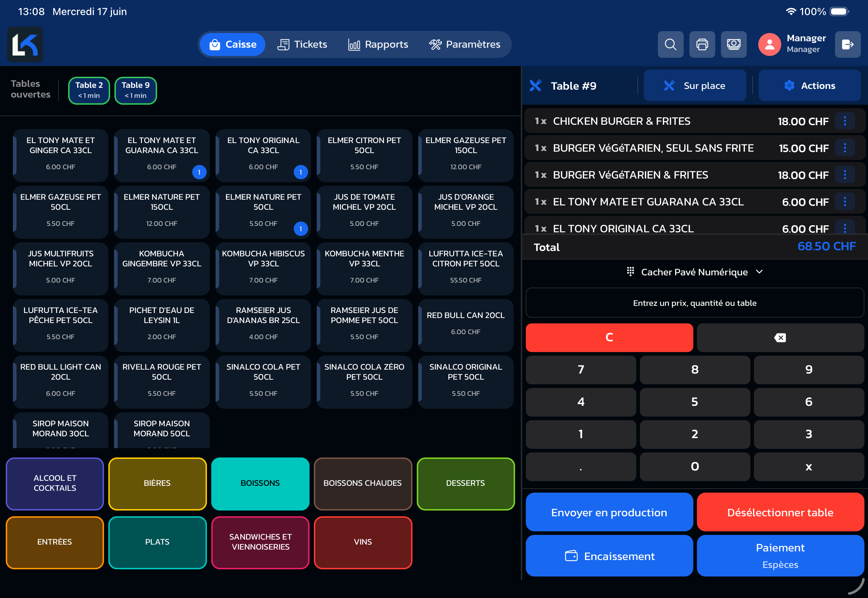The height and width of the screenshot is (598, 868).
Task: Click the Table #9 fork-knife icon
Action: pos(536,86)
